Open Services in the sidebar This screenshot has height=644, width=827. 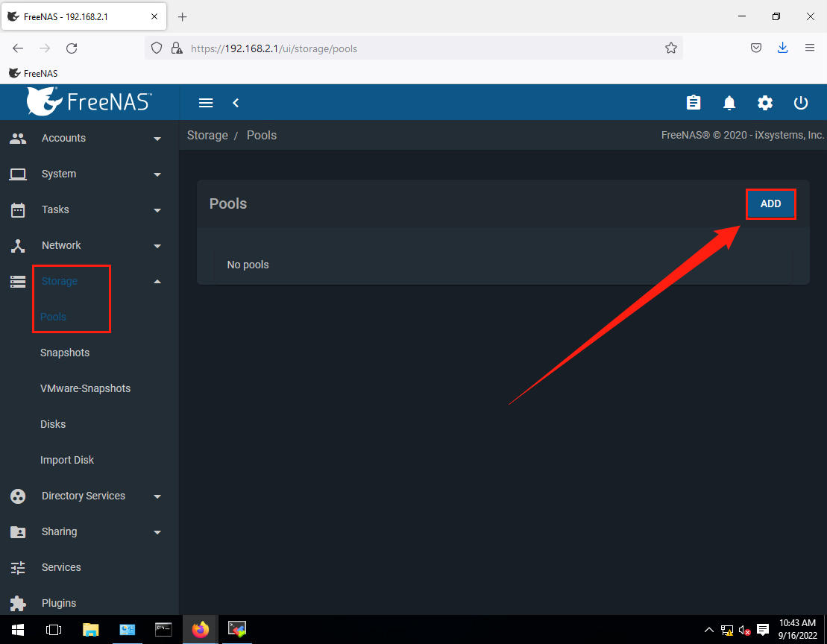pyautogui.click(x=61, y=567)
